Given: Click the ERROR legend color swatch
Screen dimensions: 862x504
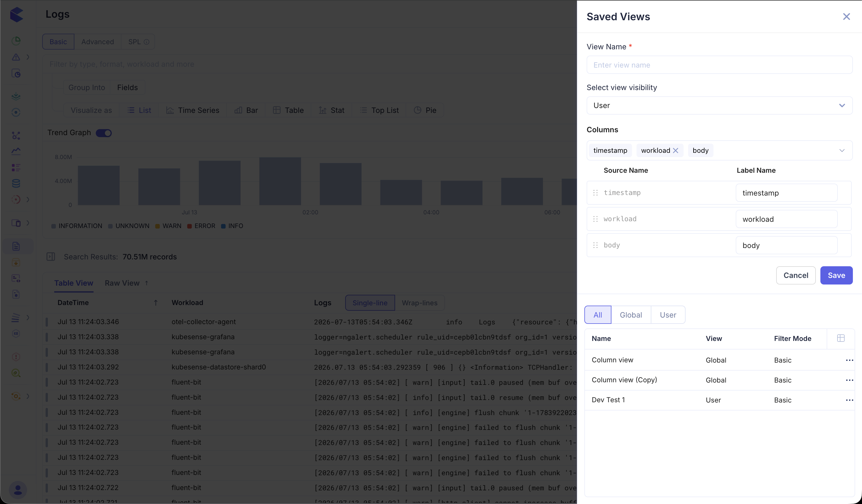Looking at the screenshot, I should click(x=190, y=226).
